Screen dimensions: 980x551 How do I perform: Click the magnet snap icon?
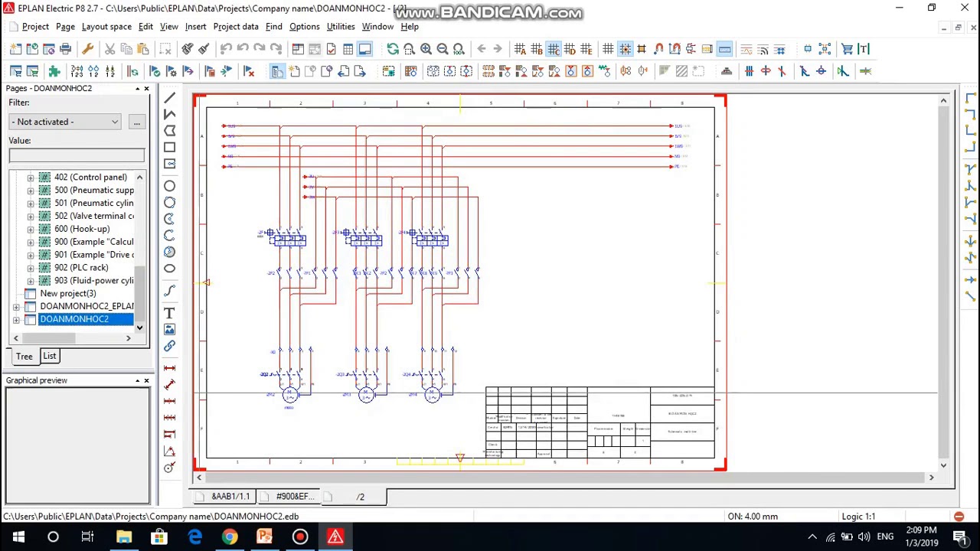click(x=658, y=49)
